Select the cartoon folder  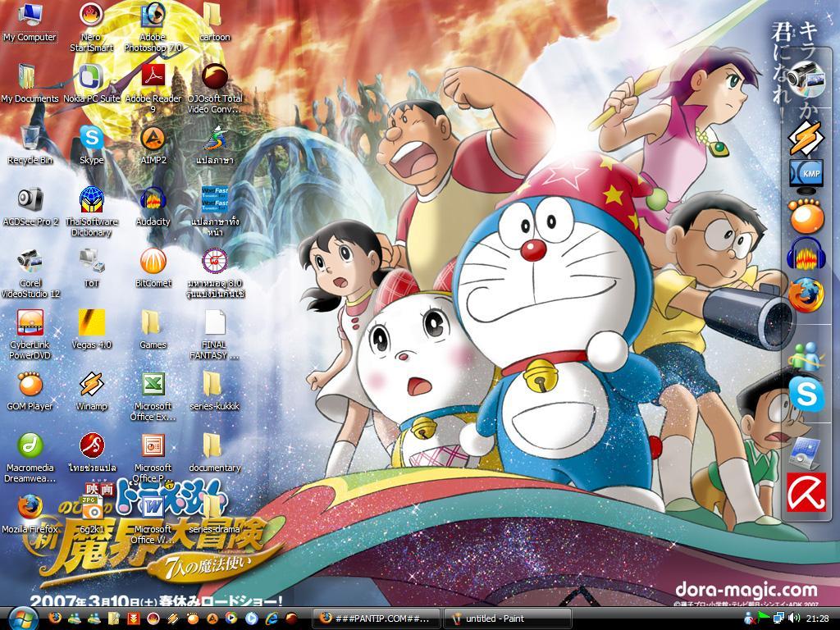click(214, 22)
